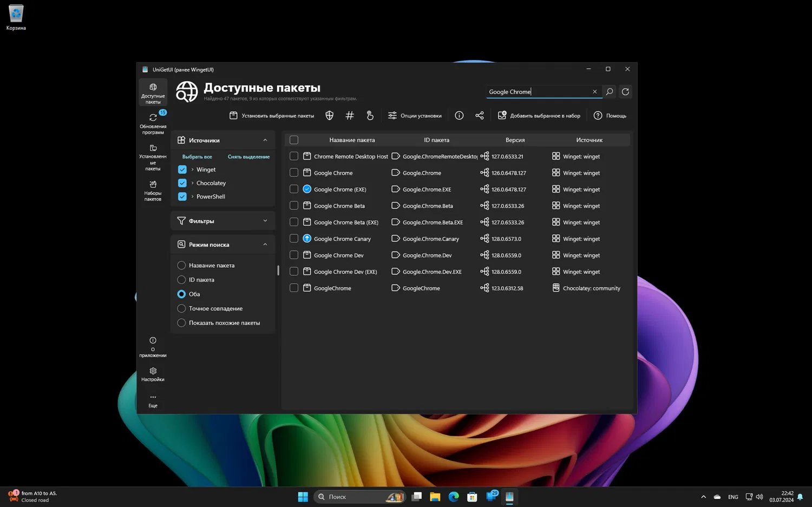Collapse the Источники section
This screenshot has width=812, height=507.
click(x=265, y=140)
